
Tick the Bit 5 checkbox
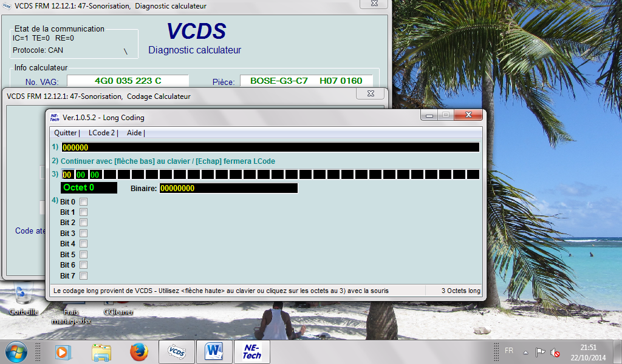pyautogui.click(x=84, y=255)
